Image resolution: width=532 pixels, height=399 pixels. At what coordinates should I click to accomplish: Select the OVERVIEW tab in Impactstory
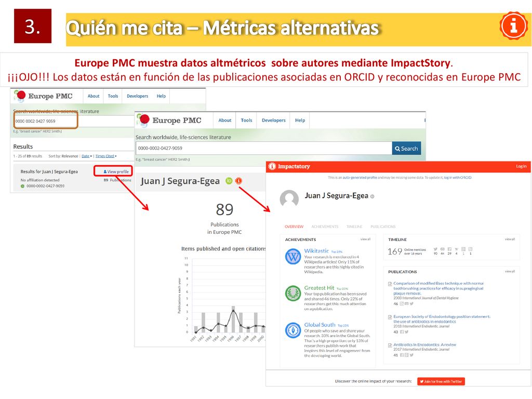click(294, 227)
